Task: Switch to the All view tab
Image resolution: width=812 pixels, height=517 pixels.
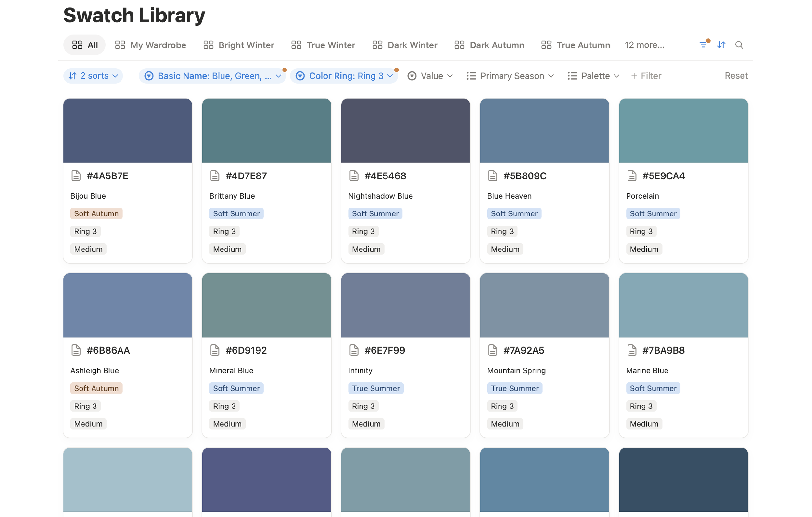Action: tap(85, 45)
